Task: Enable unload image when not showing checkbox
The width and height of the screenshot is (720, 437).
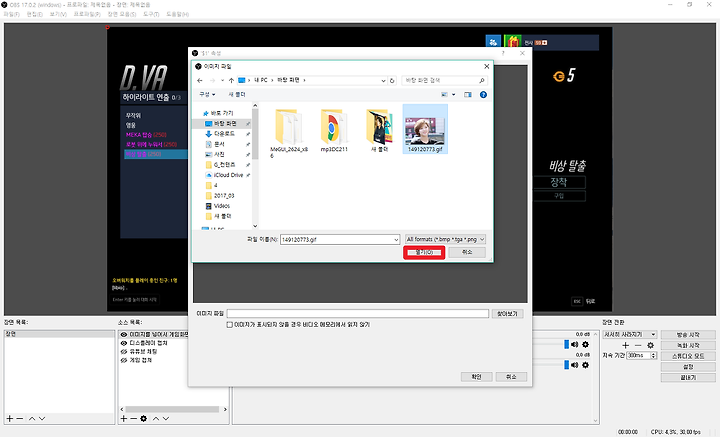Action: [230, 325]
